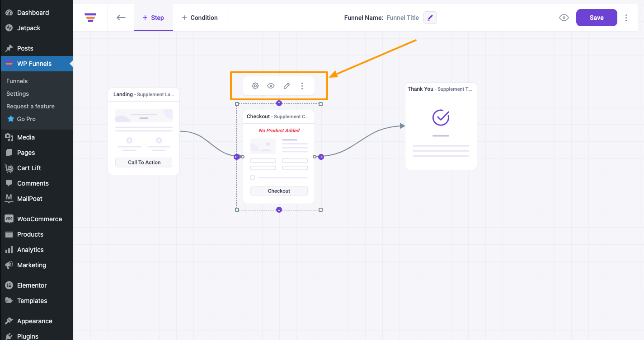
Task: Go back using the left arrow
Action: click(x=121, y=18)
